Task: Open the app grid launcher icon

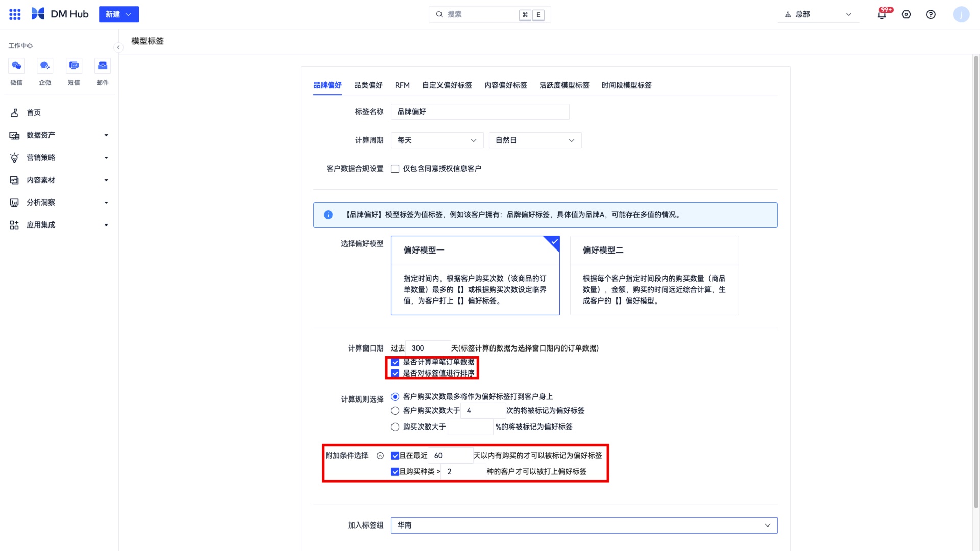Action: pos(15,14)
